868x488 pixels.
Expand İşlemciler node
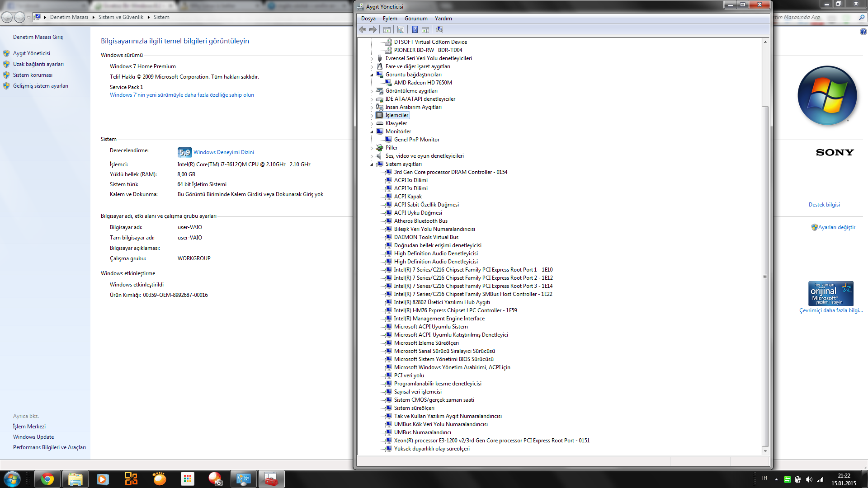372,116
